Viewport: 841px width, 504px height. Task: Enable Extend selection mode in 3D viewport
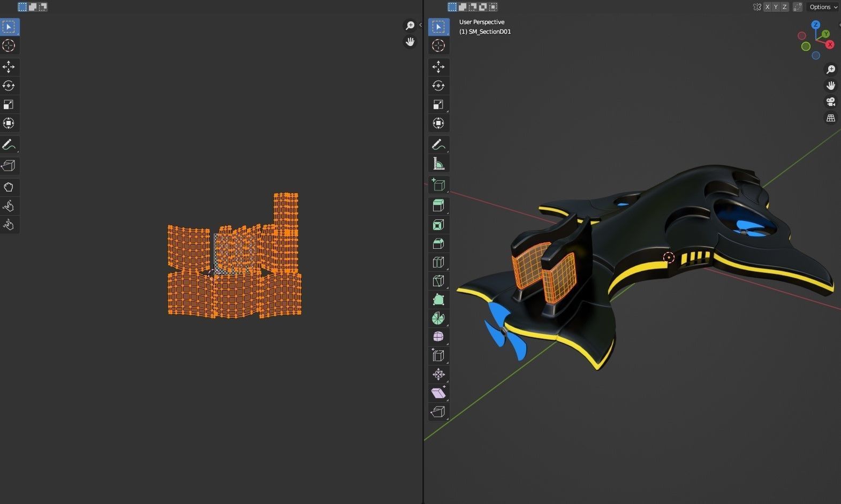(463, 7)
